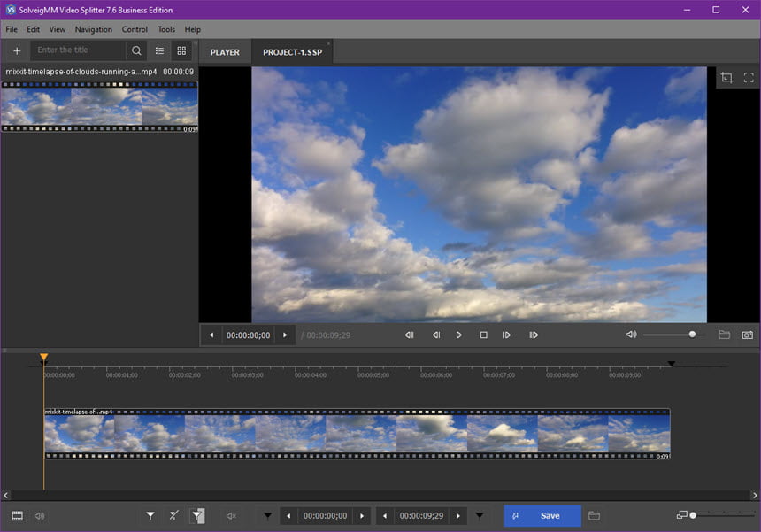The height and width of the screenshot is (532, 761).
Task: Open the Control menu
Action: [135, 29]
